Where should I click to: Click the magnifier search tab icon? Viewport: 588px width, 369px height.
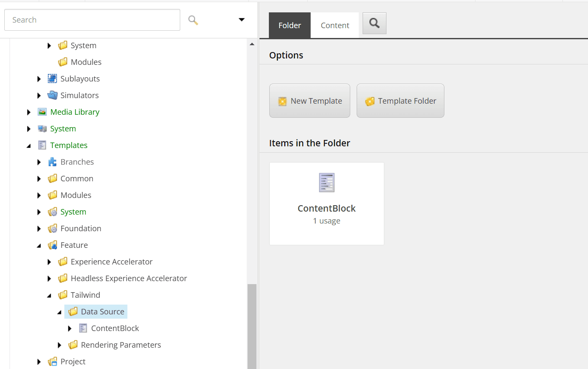point(374,23)
